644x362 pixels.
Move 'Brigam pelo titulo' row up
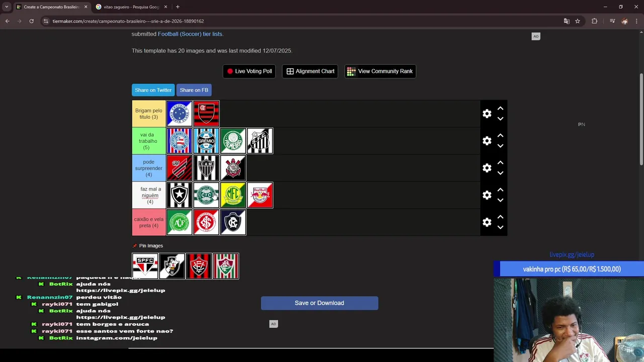pyautogui.click(x=501, y=109)
